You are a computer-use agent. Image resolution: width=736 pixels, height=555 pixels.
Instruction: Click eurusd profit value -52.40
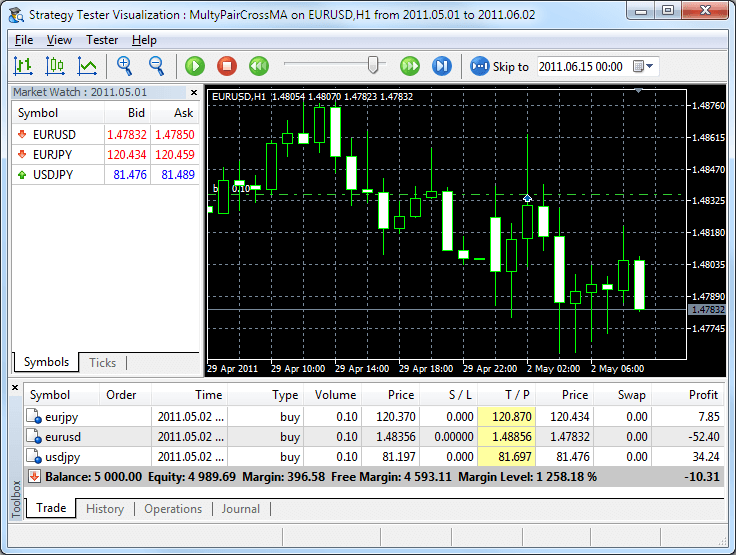point(704,437)
